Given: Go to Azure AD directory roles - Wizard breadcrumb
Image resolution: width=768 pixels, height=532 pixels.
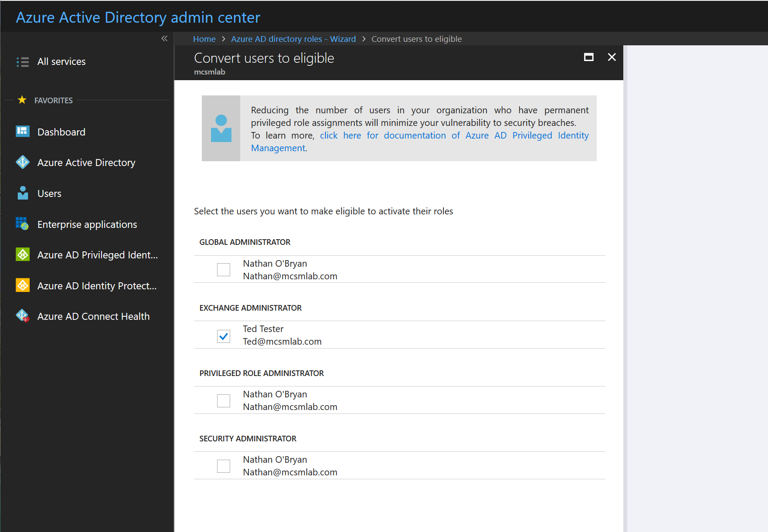Looking at the screenshot, I should tap(293, 39).
